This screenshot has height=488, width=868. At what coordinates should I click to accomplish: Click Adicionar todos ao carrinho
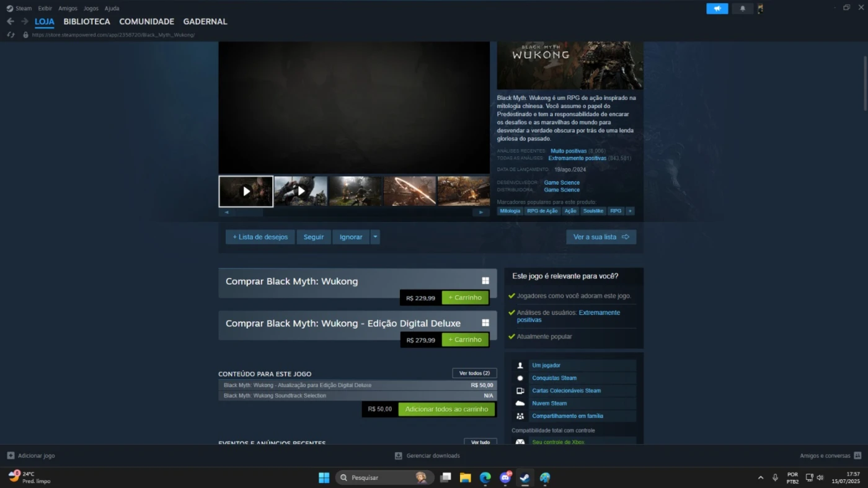point(446,409)
